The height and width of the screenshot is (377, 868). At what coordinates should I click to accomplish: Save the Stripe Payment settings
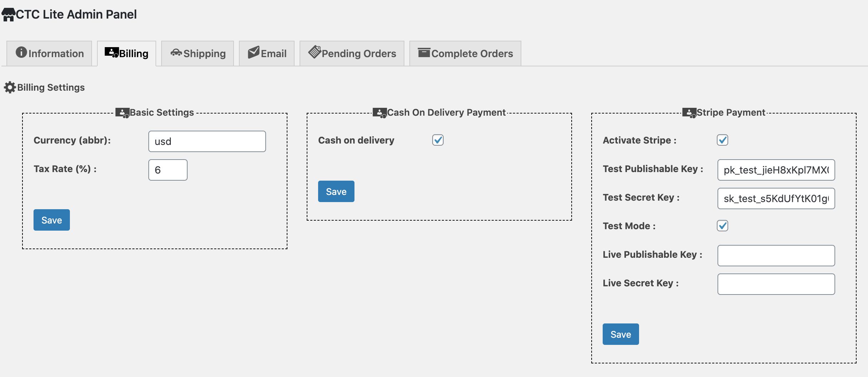(621, 334)
